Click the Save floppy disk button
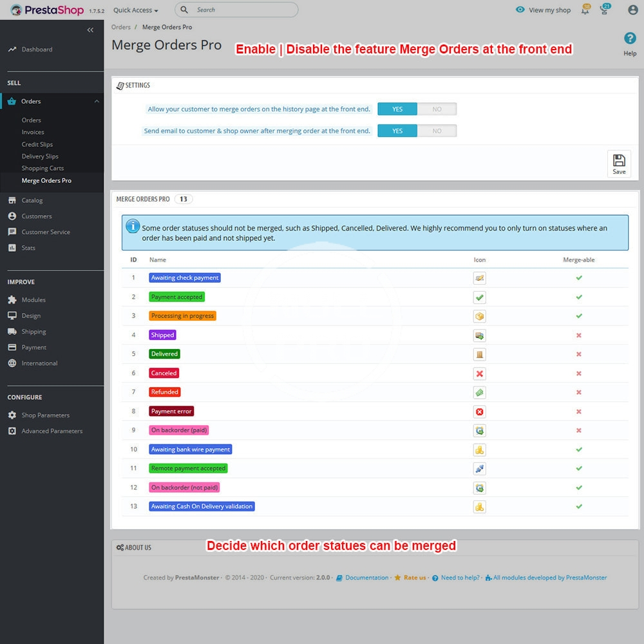This screenshot has height=644, width=644. 618,164
